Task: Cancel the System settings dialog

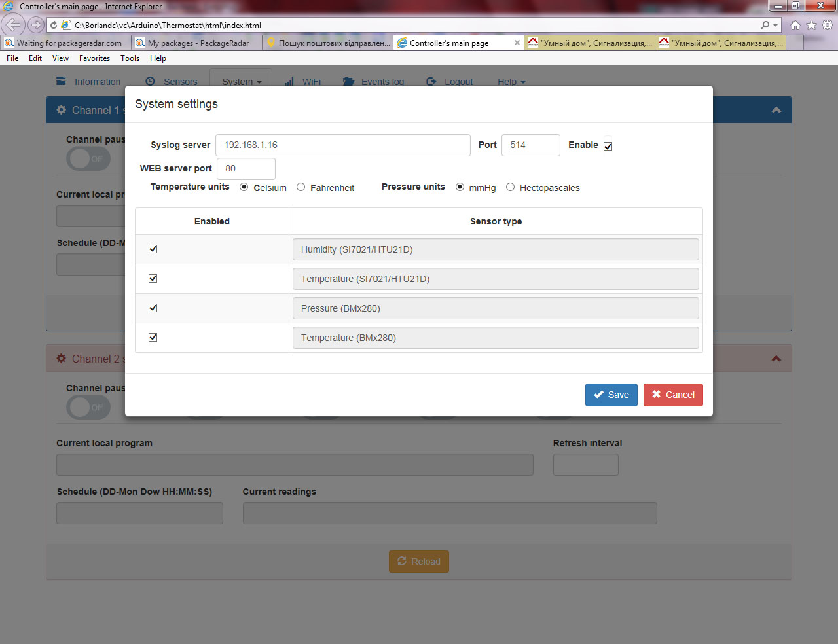Action: click(x=673, y=395)
